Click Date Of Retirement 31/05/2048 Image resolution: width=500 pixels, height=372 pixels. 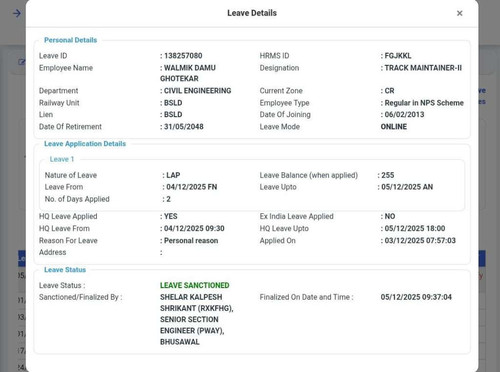pyautogui.click(x=184, y=127)
